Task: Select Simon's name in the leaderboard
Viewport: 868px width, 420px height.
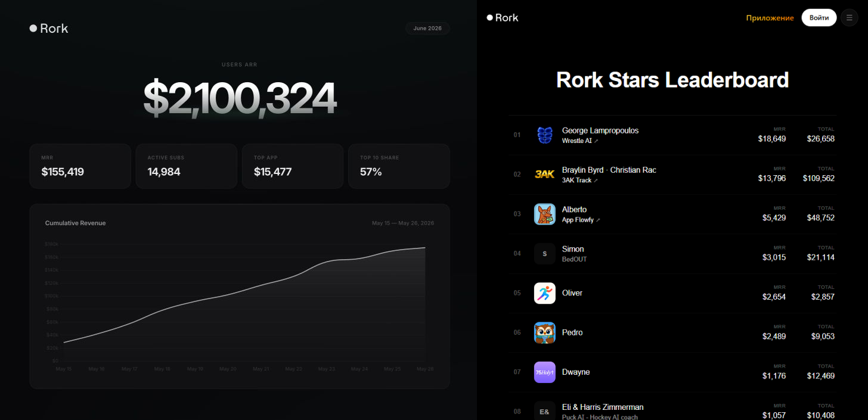Action: coord(573,249)
